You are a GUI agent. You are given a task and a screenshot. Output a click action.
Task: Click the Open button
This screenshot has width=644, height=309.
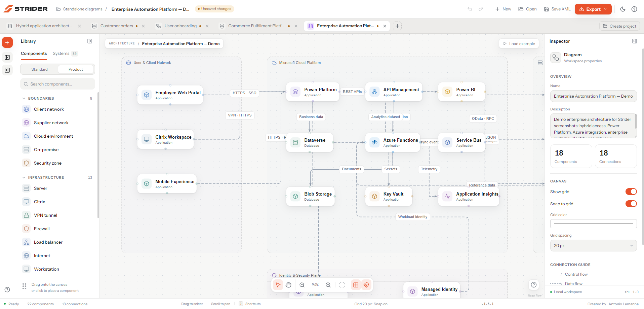click(x=527, y=9)
